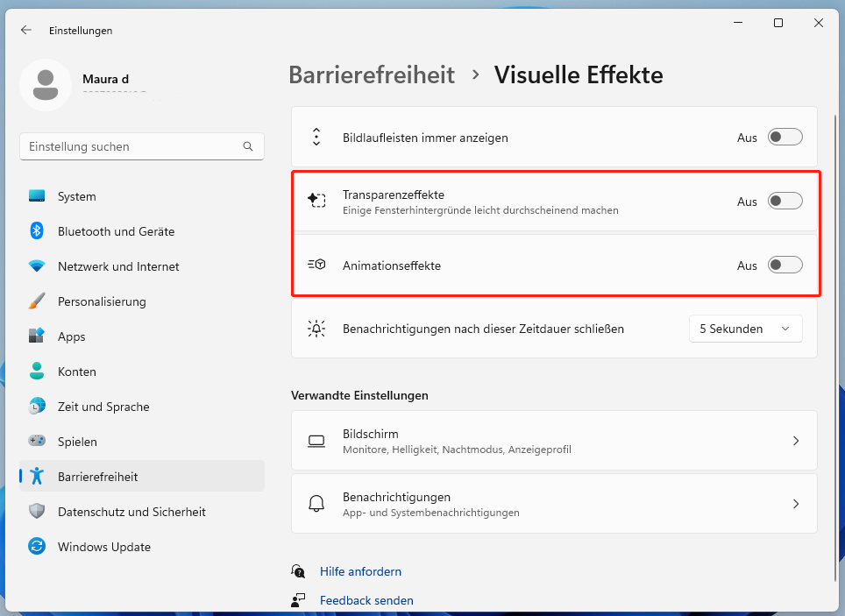
Task: Click the Feedback senden link
Action: point(367,600)
